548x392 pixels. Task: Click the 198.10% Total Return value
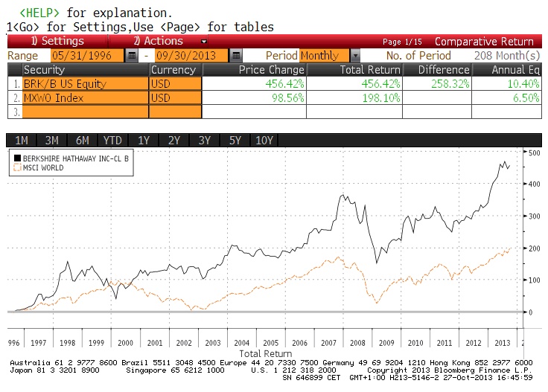381,97
